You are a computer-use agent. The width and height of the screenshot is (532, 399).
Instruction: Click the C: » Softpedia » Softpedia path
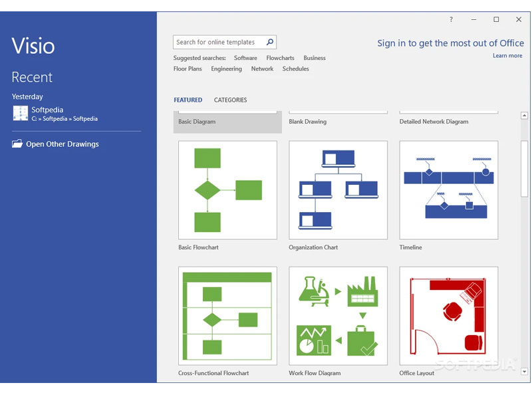(x=65, y=119)
